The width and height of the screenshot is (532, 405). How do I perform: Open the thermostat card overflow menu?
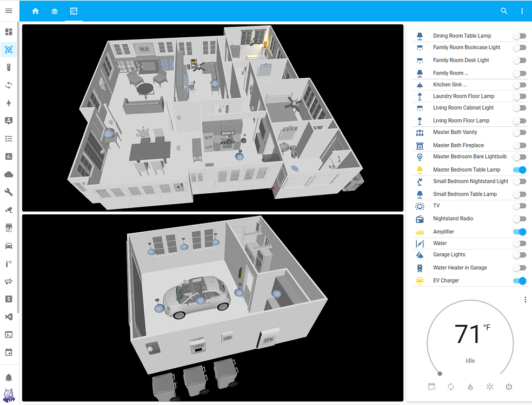(525, 299)
